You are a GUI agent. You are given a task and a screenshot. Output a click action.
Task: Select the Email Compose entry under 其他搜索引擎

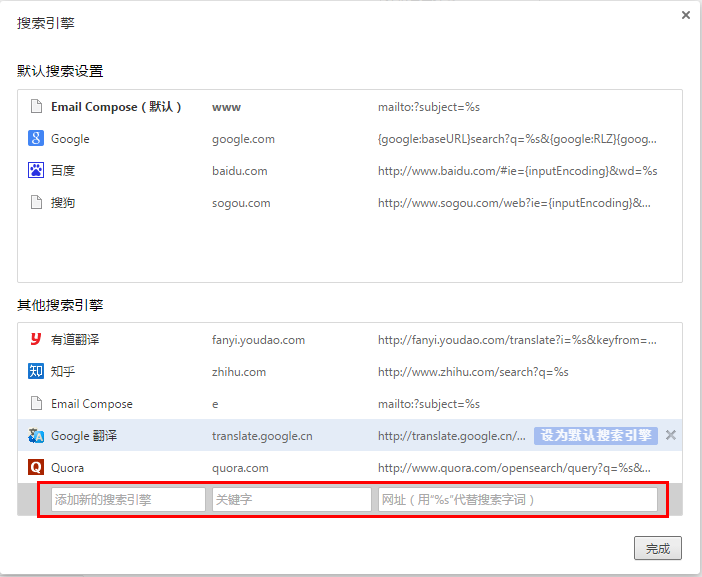tap(92, 404)
